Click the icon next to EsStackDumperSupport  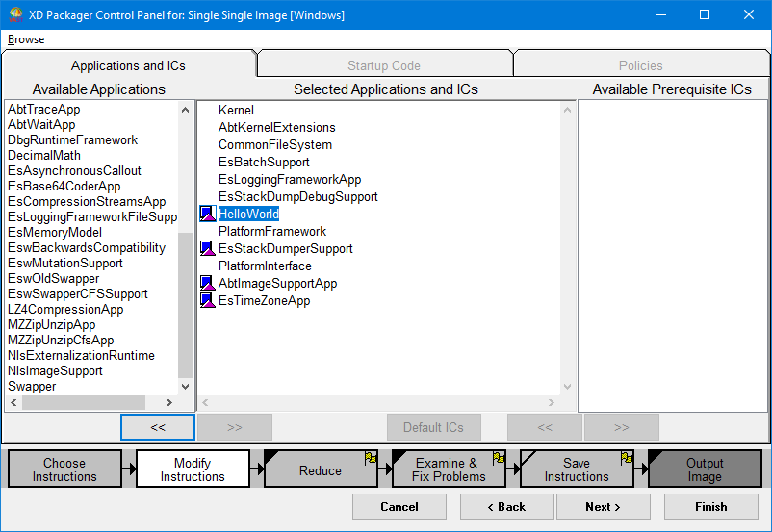(x=207, y=249)
